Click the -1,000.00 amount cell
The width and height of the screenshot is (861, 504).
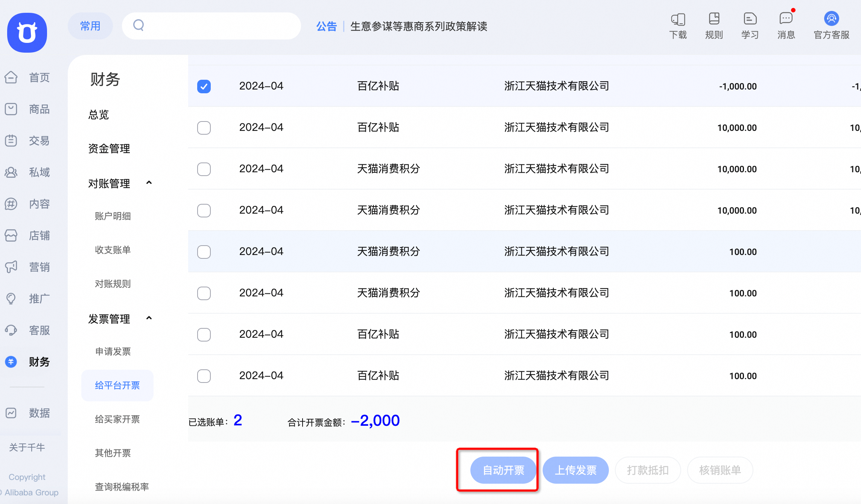coord(738,87)
